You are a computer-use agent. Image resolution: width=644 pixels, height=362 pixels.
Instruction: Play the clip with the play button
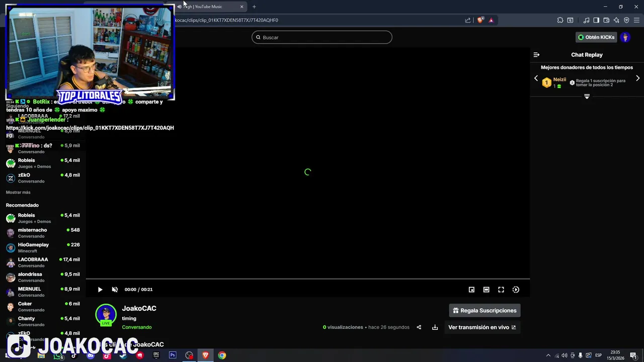[x=100, y=290]
